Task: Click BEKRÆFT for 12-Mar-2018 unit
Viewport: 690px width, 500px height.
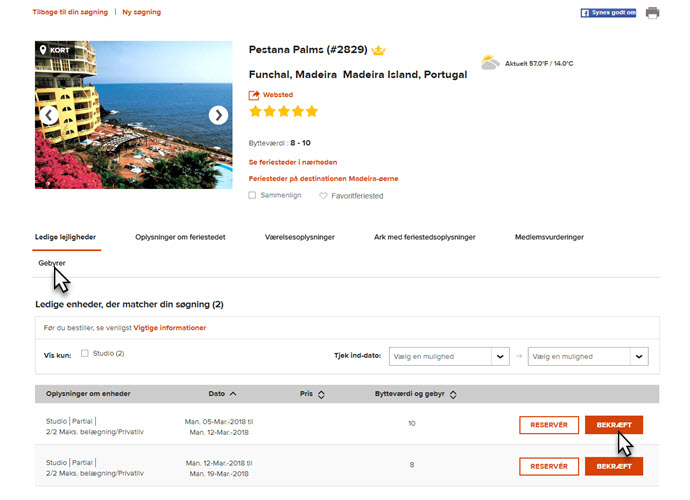Action: click(614, 467)
